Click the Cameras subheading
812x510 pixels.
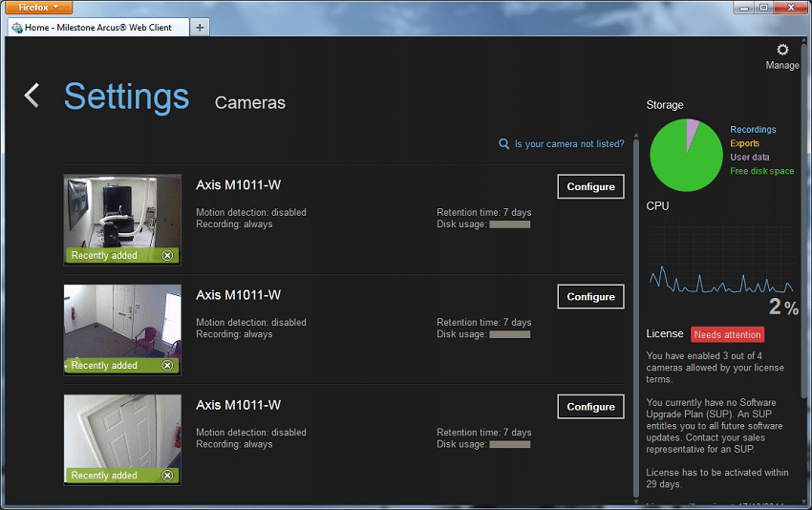(x=250, y=102)
